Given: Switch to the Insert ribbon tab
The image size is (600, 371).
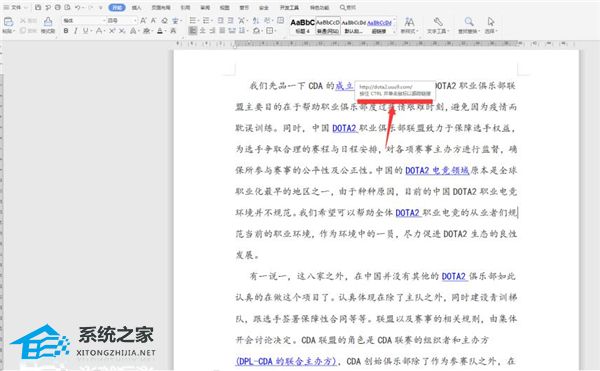Looking at the screenshot, I should pyautogui.click(x=136, y=8).
